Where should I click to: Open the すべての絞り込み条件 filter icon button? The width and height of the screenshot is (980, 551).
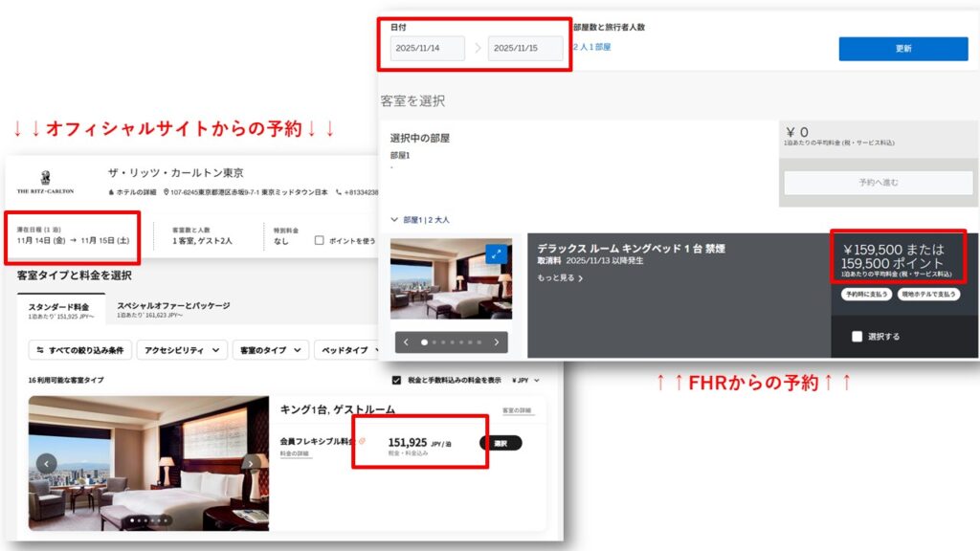click(x=80, y=350)
